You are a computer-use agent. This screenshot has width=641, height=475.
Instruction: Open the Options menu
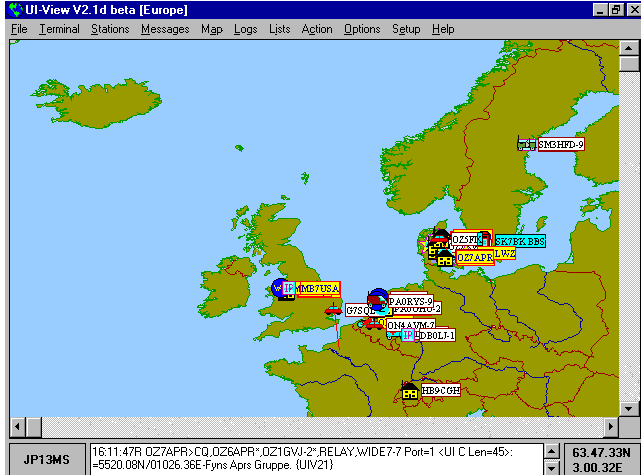click(x=362, y=29)
